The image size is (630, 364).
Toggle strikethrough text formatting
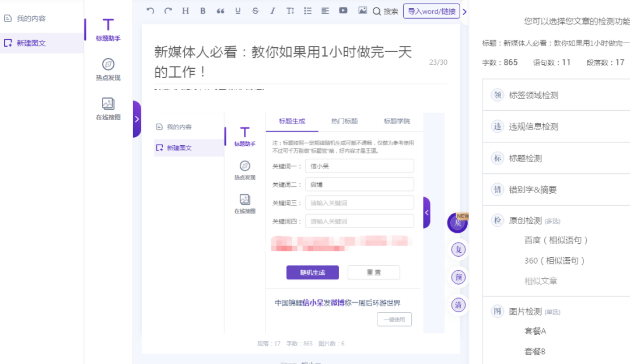point(255,10)
